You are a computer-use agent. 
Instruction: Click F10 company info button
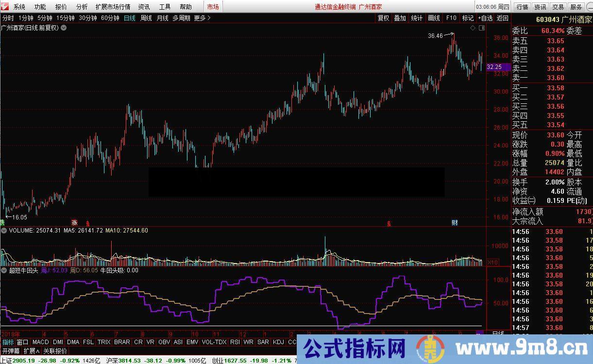pos(451,18)
